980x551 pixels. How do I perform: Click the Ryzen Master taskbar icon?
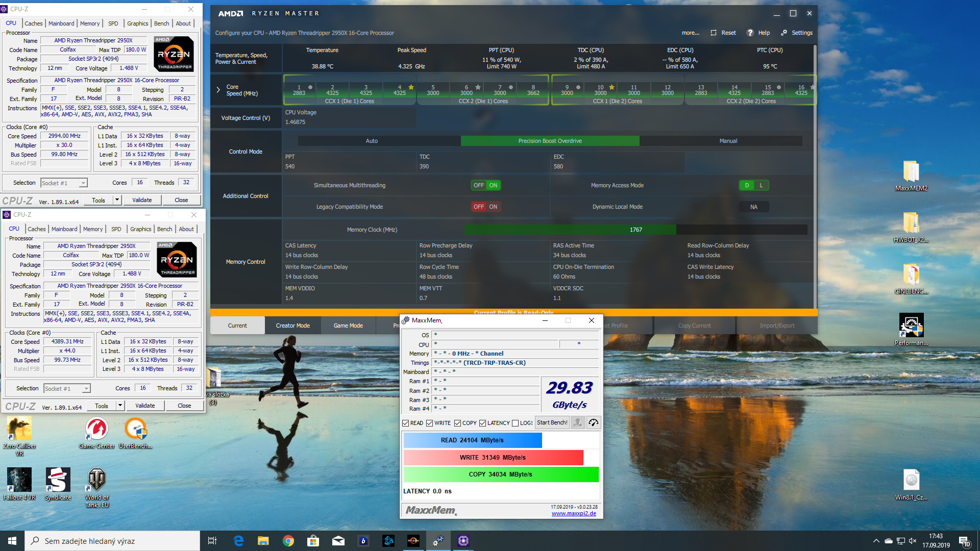point(413,541)
